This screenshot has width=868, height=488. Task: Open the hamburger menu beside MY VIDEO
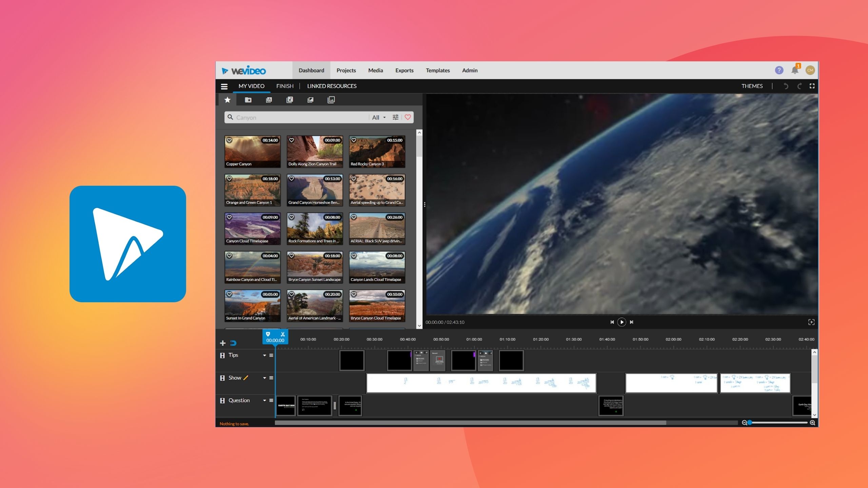click(x=224, y=86)
